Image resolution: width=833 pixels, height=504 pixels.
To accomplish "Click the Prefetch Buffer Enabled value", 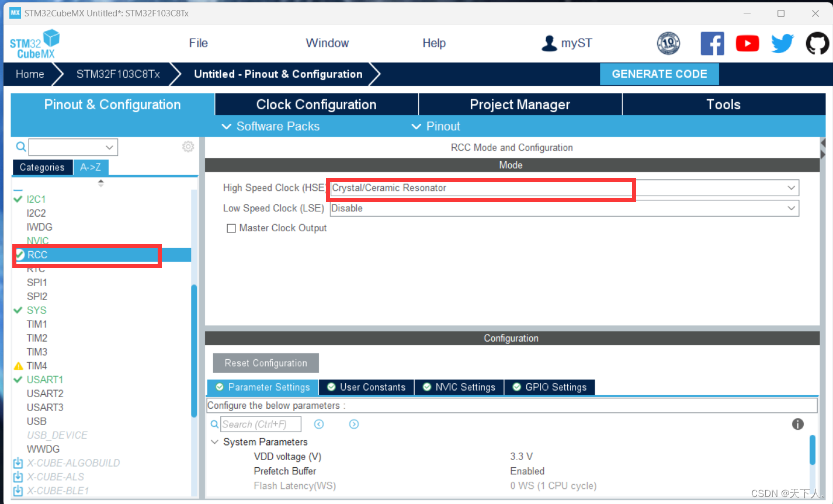I will pyautogui.click(x=527, y=471).
